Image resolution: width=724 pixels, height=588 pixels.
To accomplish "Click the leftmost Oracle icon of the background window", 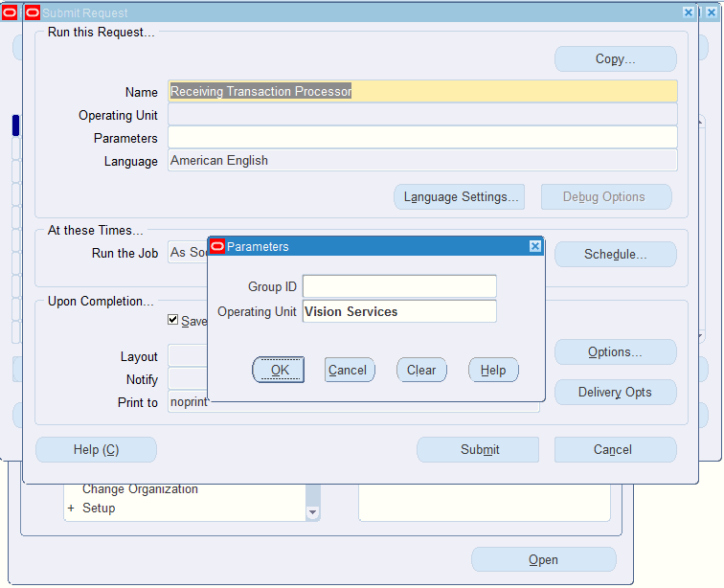I will pos(10,12).
